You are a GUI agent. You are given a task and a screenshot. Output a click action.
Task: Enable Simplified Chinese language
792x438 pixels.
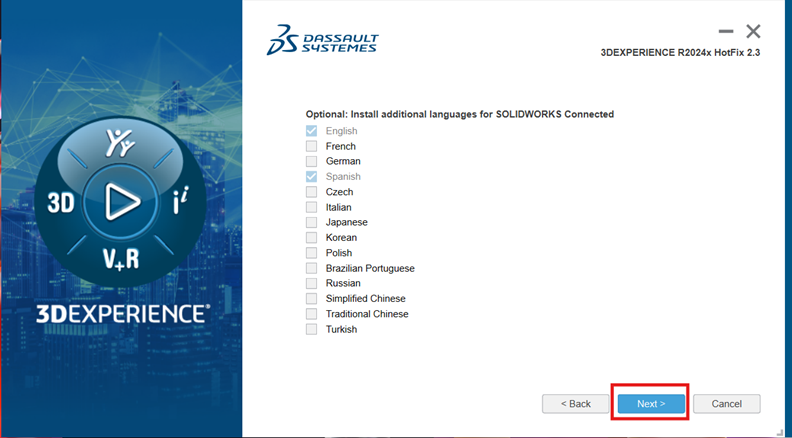[312, 299]
